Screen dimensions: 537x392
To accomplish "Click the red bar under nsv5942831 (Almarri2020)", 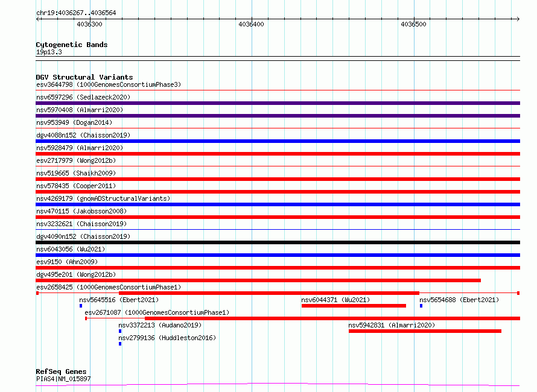I will (x=425, y=331).
